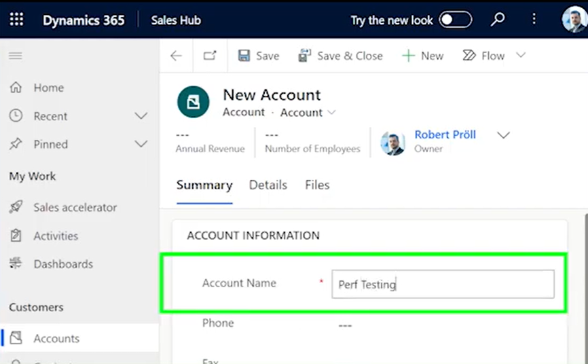The image size is (588, 364).
Task: Click the Sales accelerator rocket icon
Action: 16,206
